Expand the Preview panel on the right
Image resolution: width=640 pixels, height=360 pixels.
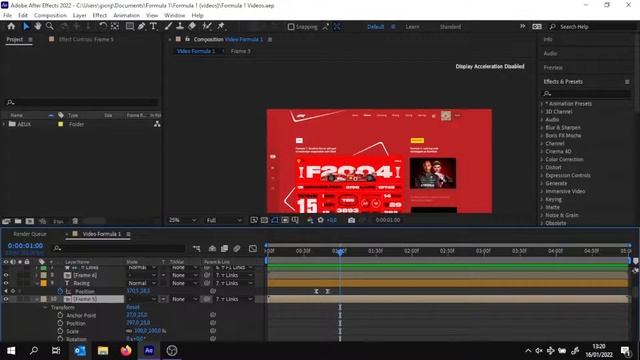click(553, 67)
